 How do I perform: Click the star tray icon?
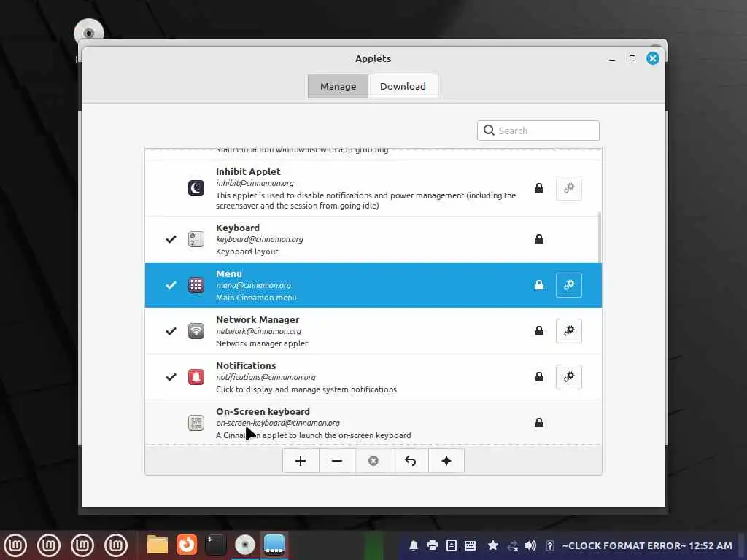click(493, 545)
